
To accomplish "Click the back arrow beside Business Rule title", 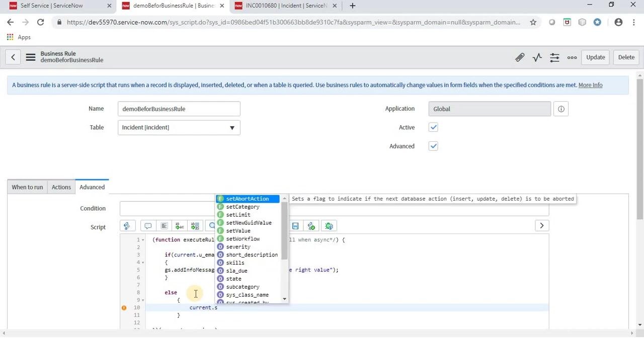I will (13, 57).
